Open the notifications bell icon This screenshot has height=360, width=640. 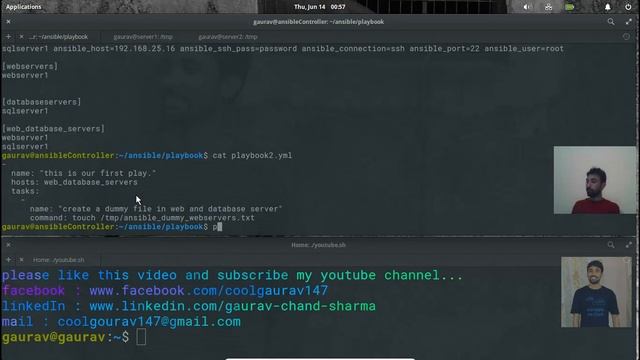click(607, 7)
